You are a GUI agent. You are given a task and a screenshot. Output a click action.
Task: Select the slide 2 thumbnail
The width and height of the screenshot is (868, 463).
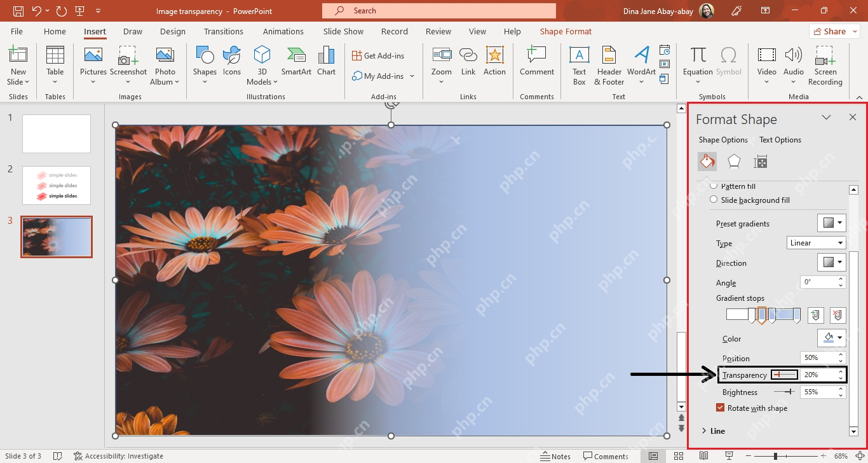(x=57, y=185)
